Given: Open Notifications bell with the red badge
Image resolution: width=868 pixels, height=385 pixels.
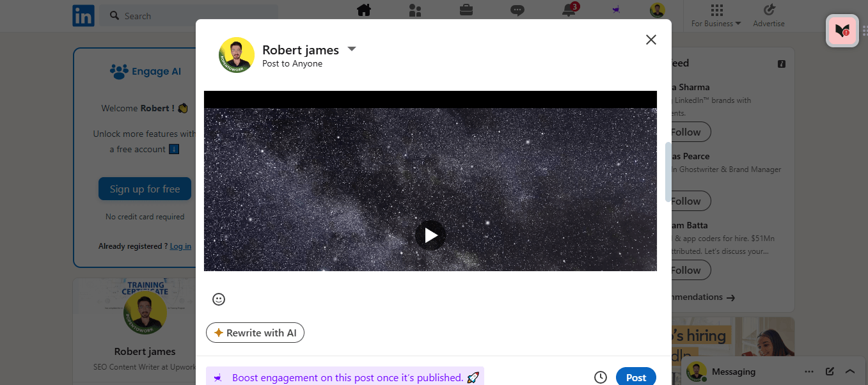Looking at the screenshot, I should pos(568,10).
